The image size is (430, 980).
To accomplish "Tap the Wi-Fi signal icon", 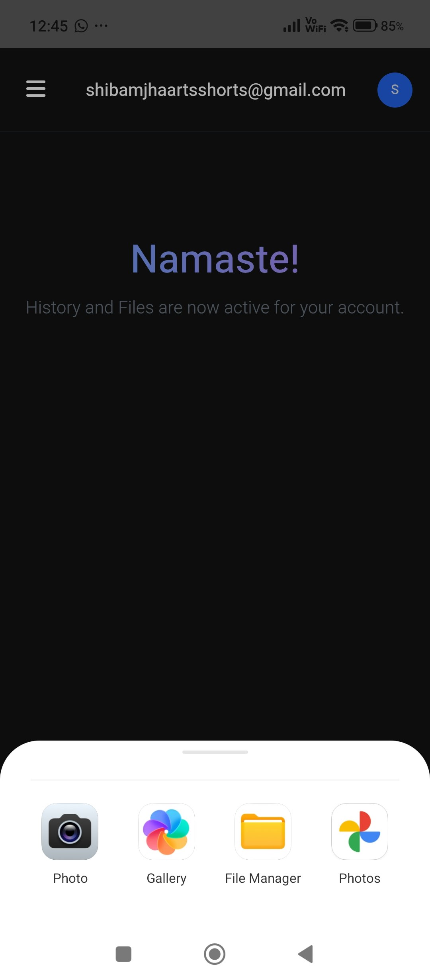I will pyautogui.click(x=340, y=25).
